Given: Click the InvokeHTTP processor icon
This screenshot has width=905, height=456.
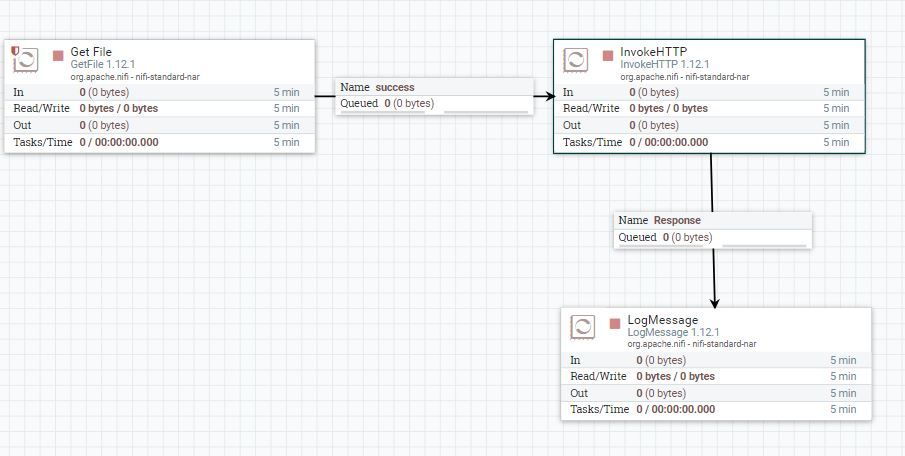Looking at the screenshot, I should [x=575, y=59].
